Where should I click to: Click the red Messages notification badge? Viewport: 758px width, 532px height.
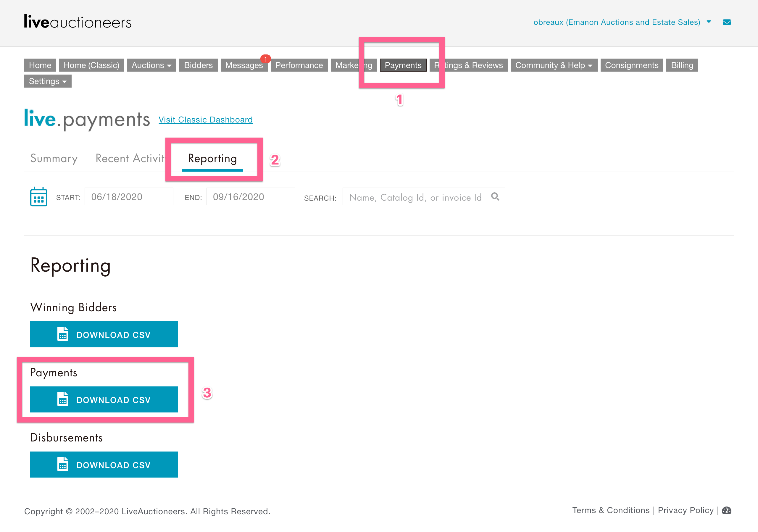coord(265,59)
